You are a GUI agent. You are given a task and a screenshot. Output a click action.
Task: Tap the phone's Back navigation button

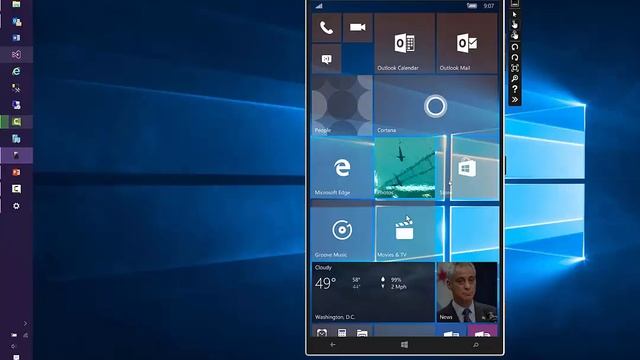332,345
